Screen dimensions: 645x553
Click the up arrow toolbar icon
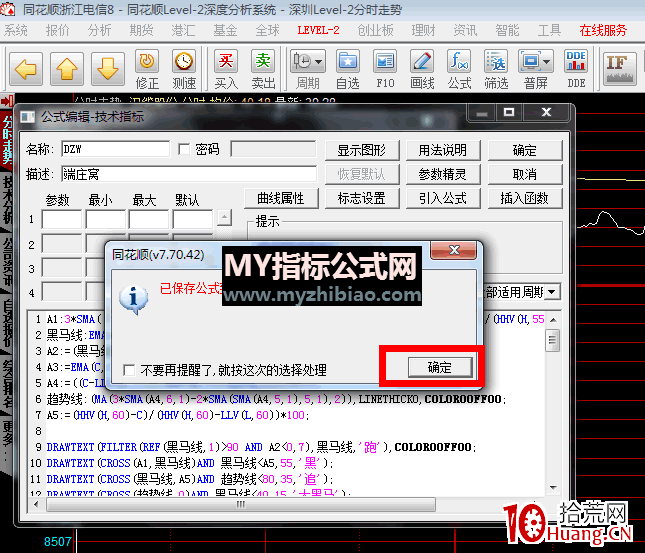coord(67,69)
